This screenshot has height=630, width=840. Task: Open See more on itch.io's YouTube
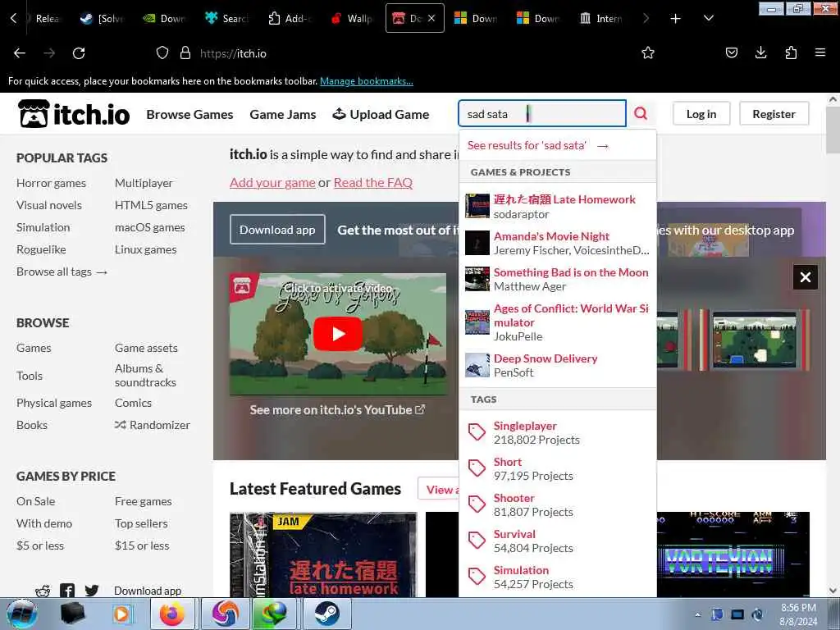click(x=337, y=410)
